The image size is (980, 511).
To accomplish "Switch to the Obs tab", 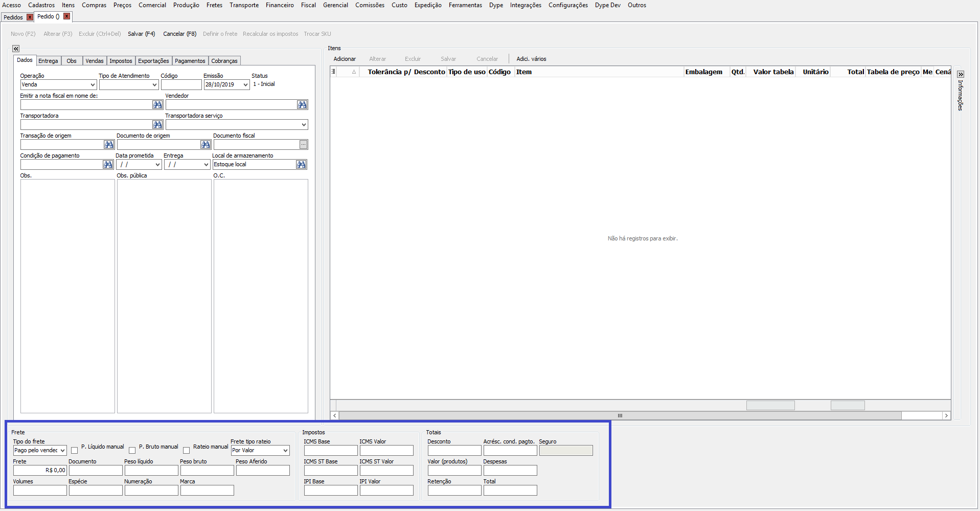I will pyautogui.click(x=72, y=61).
